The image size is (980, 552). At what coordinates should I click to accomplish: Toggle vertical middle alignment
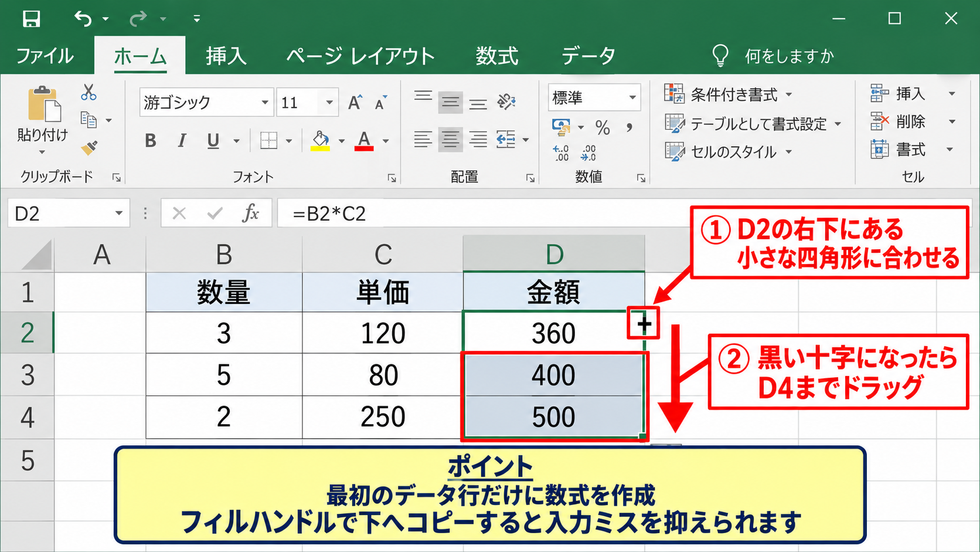click(x=450, y=103)
